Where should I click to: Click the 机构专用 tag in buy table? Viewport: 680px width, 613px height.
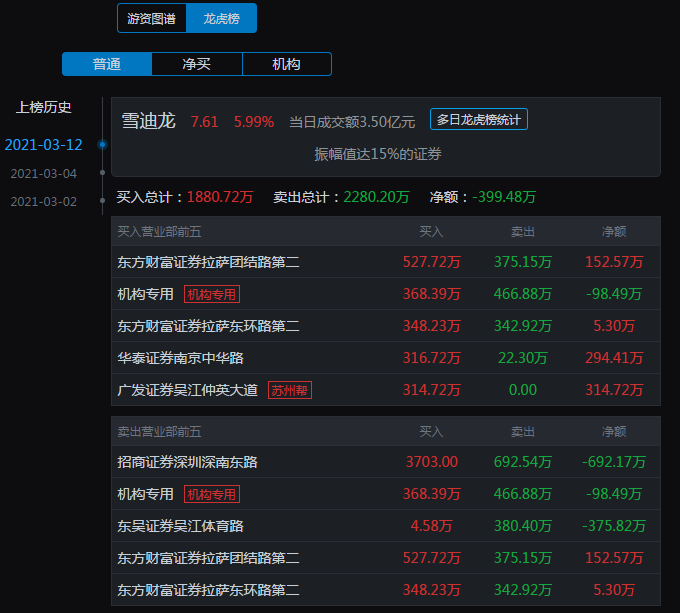tap(212, 294)
